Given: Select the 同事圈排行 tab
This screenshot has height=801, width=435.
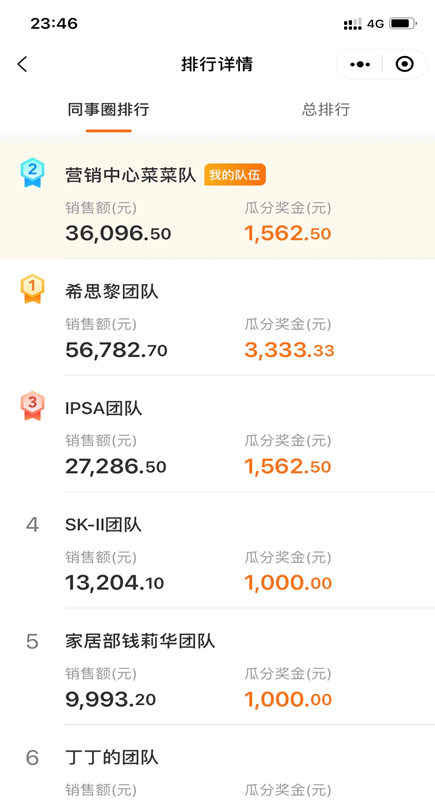Looking at the screenshot, I should pyautogui.click(x=108, y=109).
